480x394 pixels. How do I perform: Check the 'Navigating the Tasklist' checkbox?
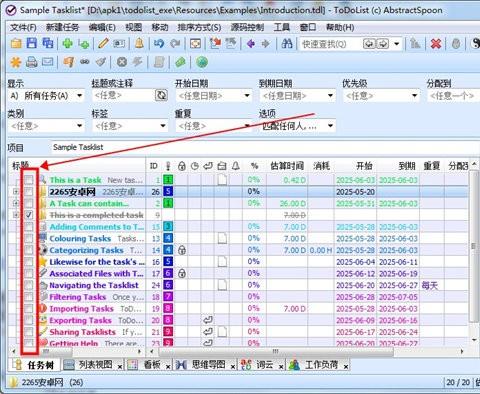pyautogui.click(x=29, y=285)
